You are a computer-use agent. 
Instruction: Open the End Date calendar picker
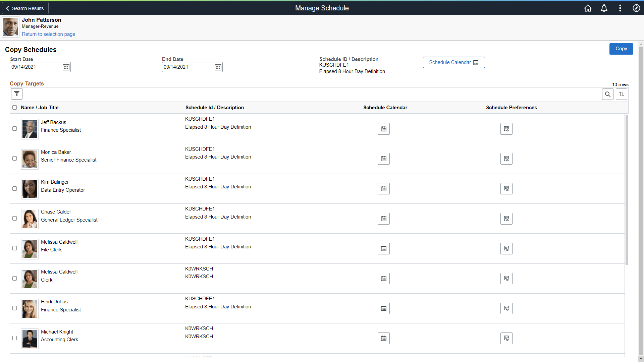(218, 67)
